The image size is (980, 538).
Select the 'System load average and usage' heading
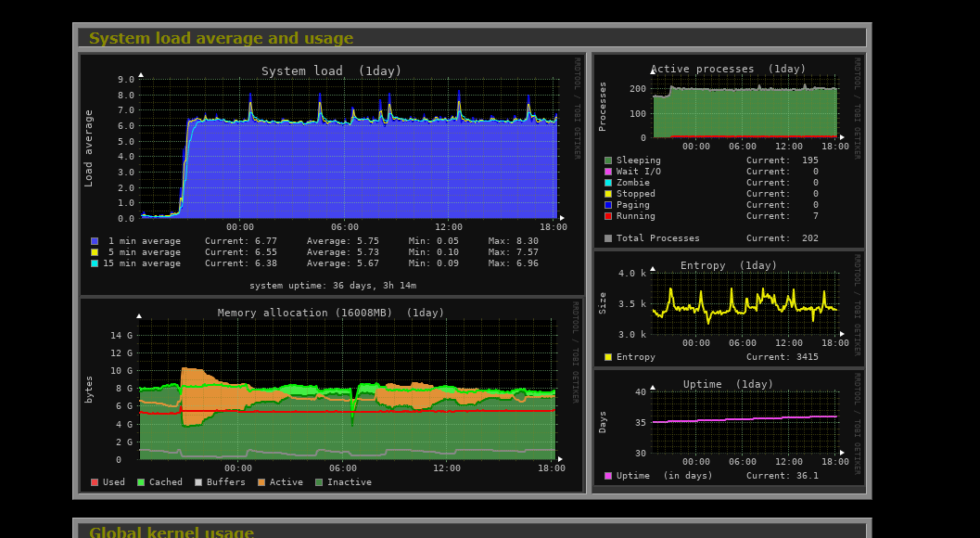(222, 38)
